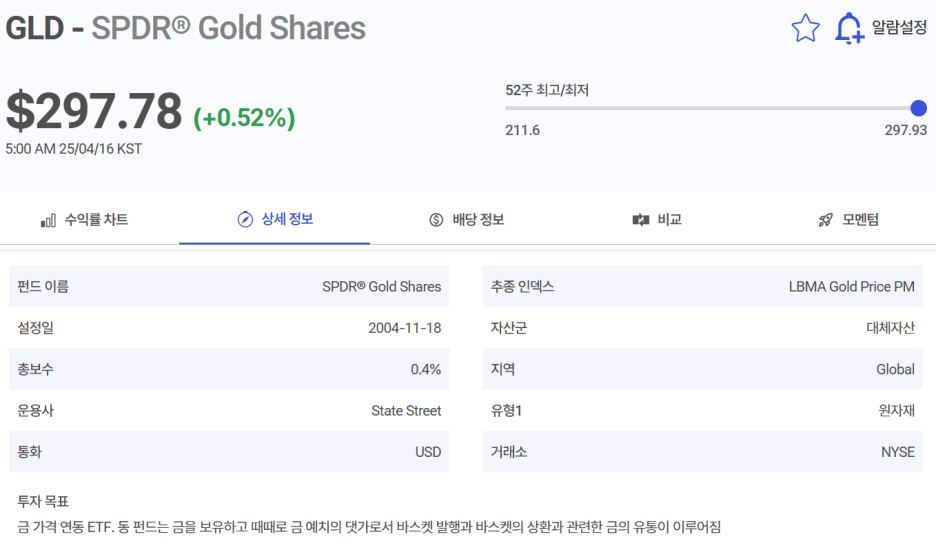Switch to the 배당 정보 tab
Image resolution: width=936 pixels, height=550 pixels.
coord(466,220)
